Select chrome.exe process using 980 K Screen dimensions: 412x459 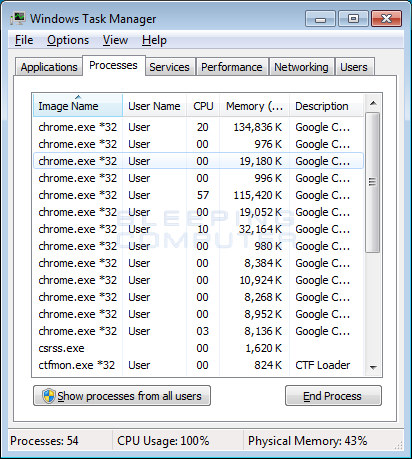coord(198,246)
